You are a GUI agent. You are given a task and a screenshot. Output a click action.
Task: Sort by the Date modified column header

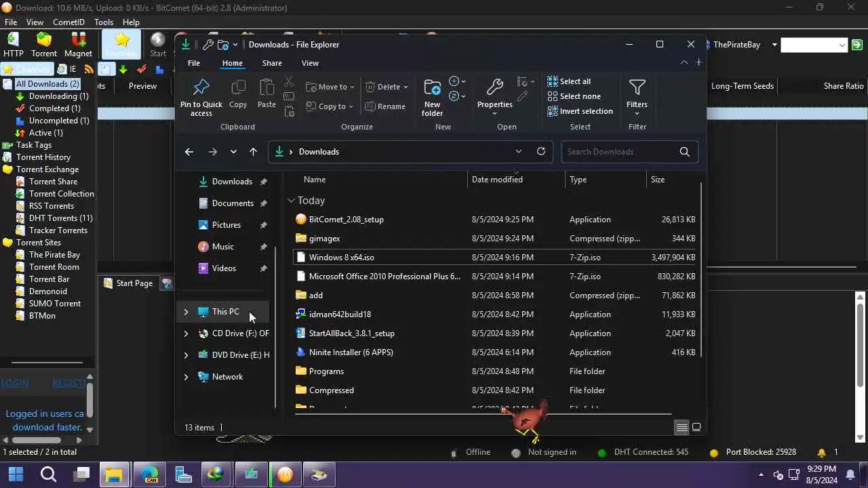[516, 180]
